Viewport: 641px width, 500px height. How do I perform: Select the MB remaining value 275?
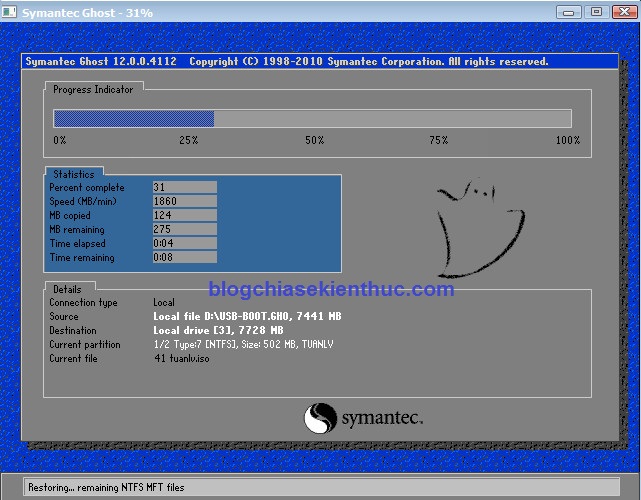coord(185,229)
